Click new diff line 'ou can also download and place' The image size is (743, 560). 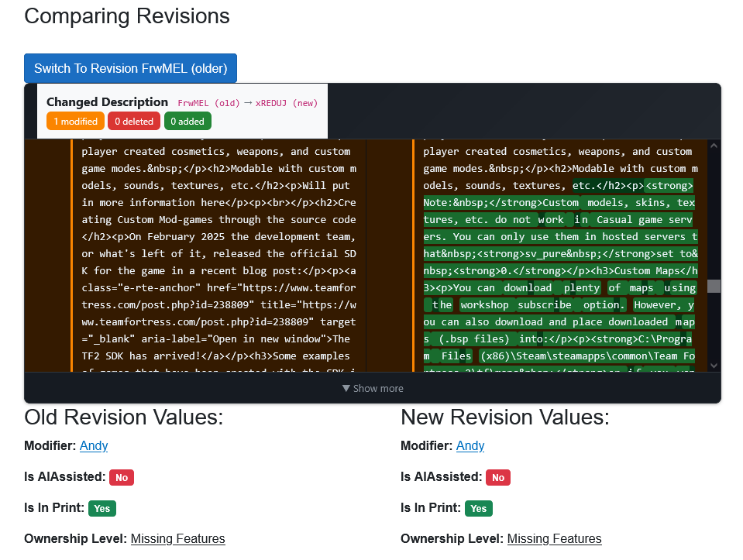pyautogui.click(x=559, y=322)
